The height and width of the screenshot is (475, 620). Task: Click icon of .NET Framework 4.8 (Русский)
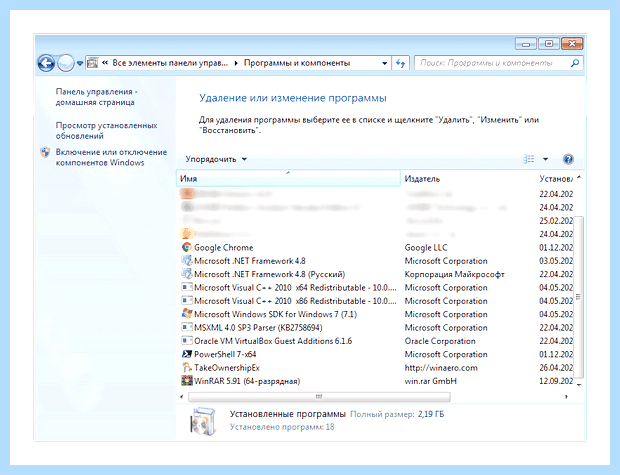point(187,274)
